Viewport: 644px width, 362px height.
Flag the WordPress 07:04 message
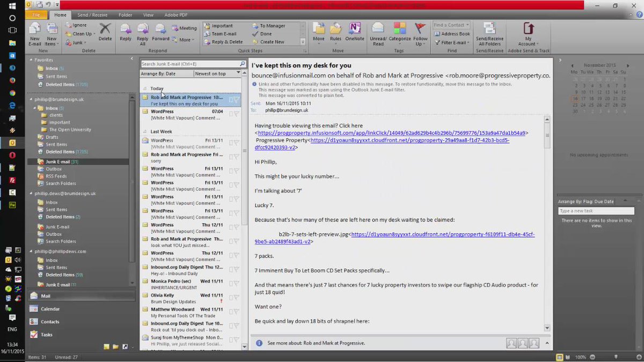click(236, 114)
